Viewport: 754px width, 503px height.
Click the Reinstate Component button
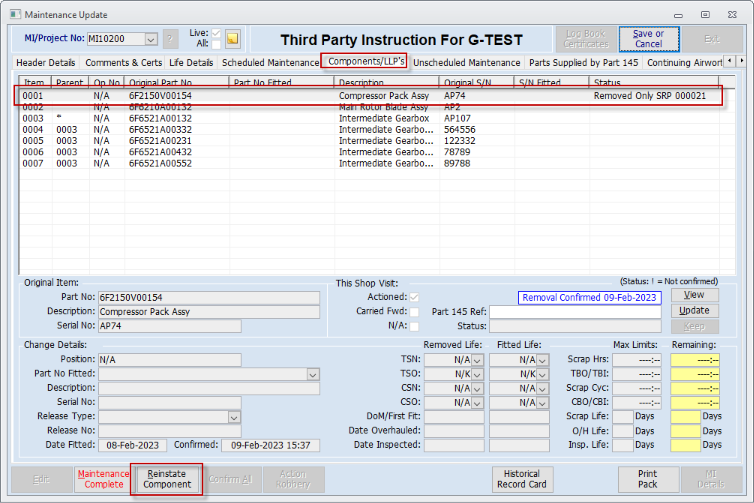tap(167, 479)
